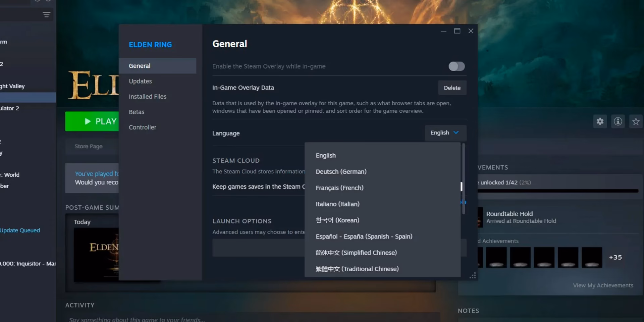Click the locked achievement icon next to +35
This screenshot has width=644, height=322.
click(592, 257)
